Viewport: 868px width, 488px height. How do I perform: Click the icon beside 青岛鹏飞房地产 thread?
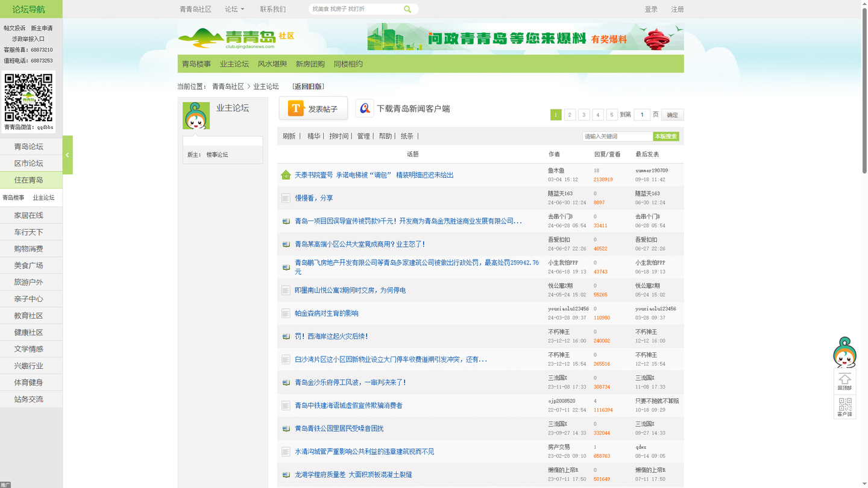[x=286, y=267]
